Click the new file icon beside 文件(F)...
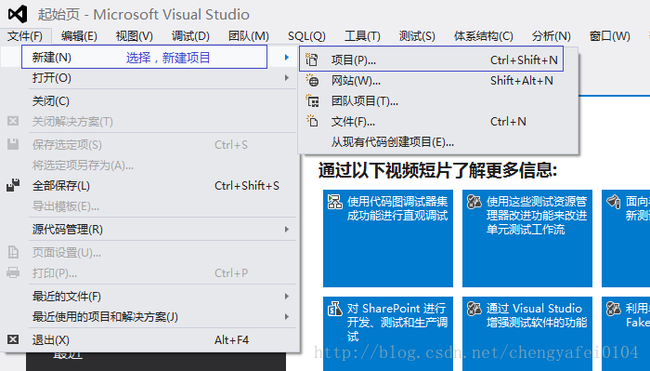 pos(312,121)
